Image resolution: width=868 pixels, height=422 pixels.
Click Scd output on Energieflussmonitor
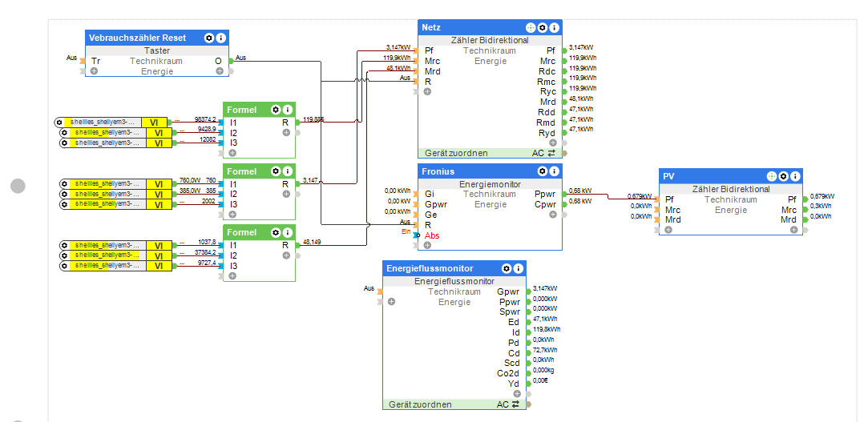512,363
